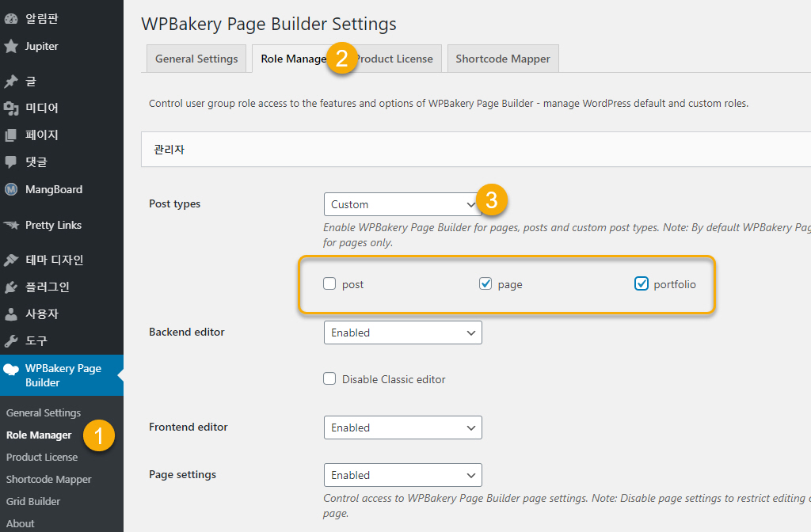Viewport: 811px width, 532px height.
Task: Click the Page settings label
Action: pos(183,475)
